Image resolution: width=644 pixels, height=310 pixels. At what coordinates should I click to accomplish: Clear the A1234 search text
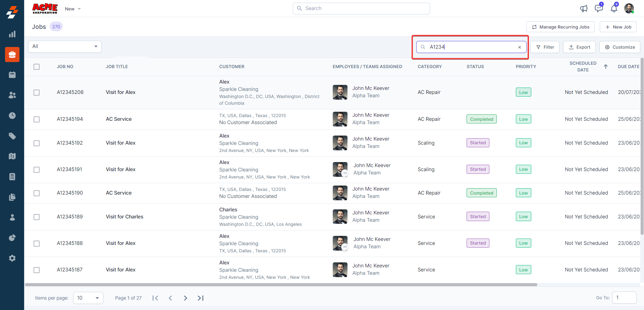[x=520, y=47]
